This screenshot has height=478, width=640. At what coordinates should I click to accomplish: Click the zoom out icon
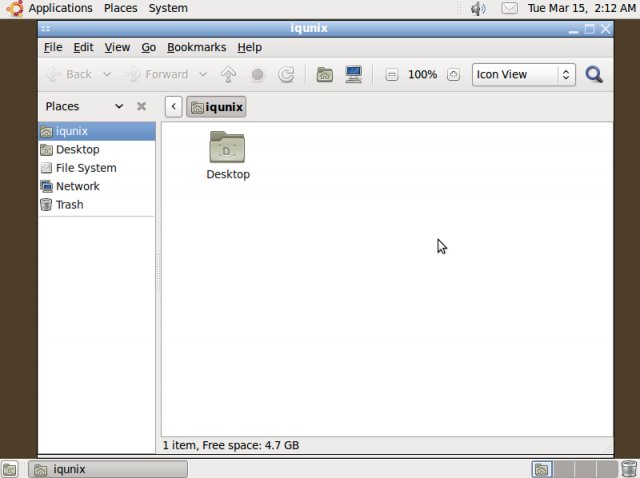coord(392,74)
